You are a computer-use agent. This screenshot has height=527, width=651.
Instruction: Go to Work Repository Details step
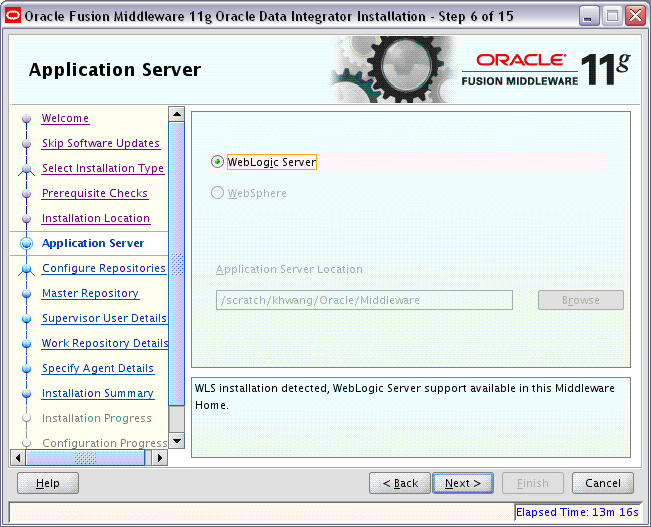pyautogui.click(x=105, y=343)
